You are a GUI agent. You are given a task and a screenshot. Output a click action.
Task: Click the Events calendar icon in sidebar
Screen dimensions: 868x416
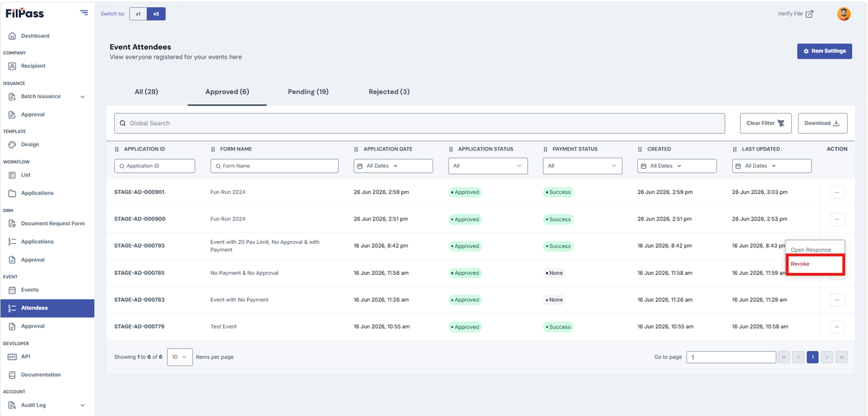(x=12, y=289)
